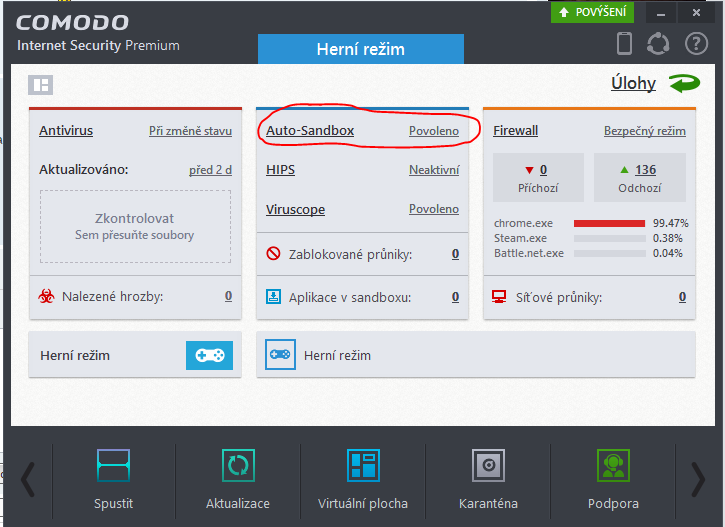Click the chrome.exe process name

(x=523, y=223)
